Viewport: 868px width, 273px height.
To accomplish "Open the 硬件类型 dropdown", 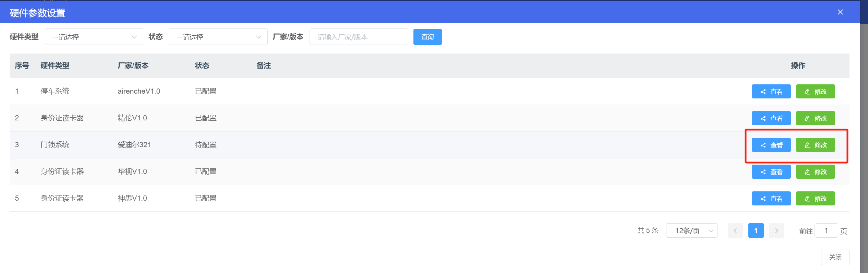I will click(x=94, y=37).
